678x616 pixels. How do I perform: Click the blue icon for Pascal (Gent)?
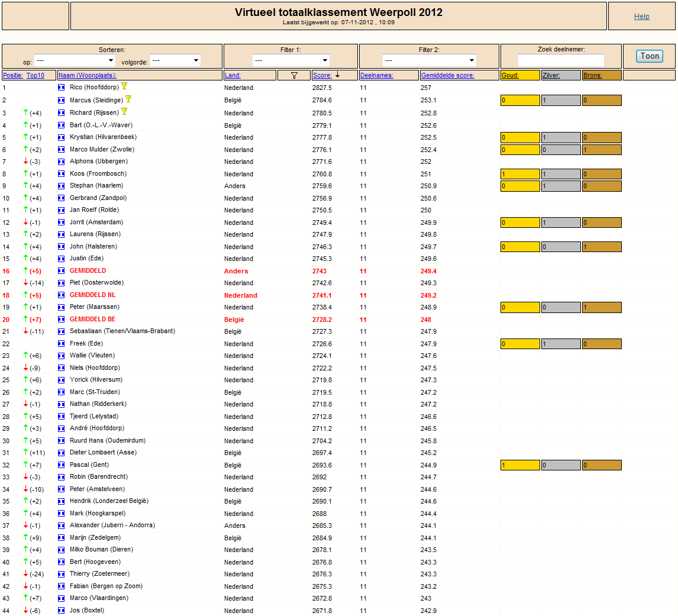coord(62,465)
